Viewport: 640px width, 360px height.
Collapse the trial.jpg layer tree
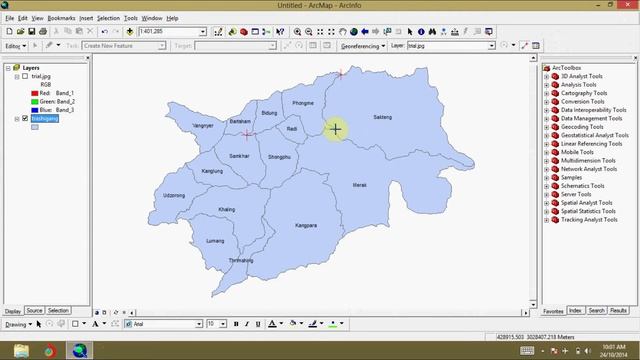pos(17,76)
